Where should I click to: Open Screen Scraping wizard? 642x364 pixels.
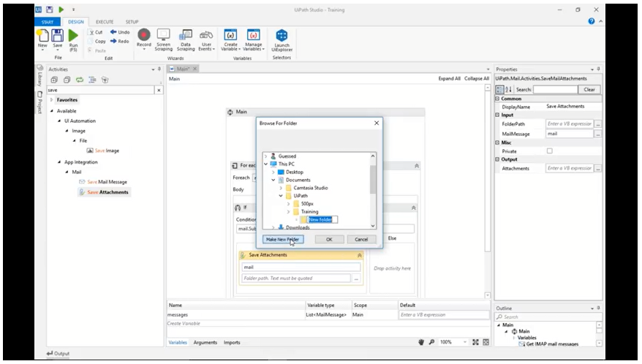163,39
